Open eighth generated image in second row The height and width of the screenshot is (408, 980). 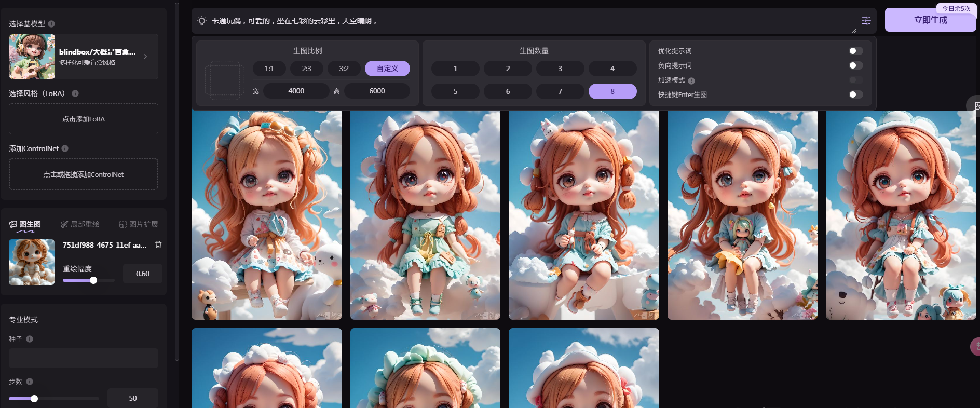[x=584, y=368]
